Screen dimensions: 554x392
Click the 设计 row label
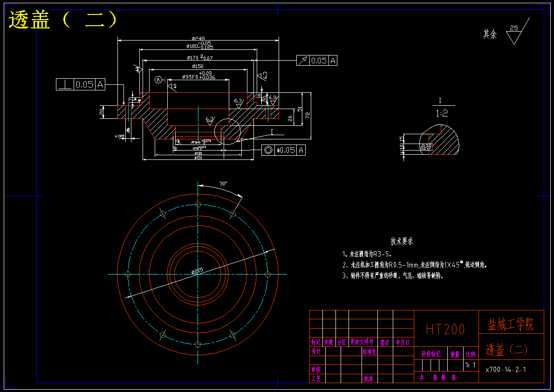(x=316, y=351)
